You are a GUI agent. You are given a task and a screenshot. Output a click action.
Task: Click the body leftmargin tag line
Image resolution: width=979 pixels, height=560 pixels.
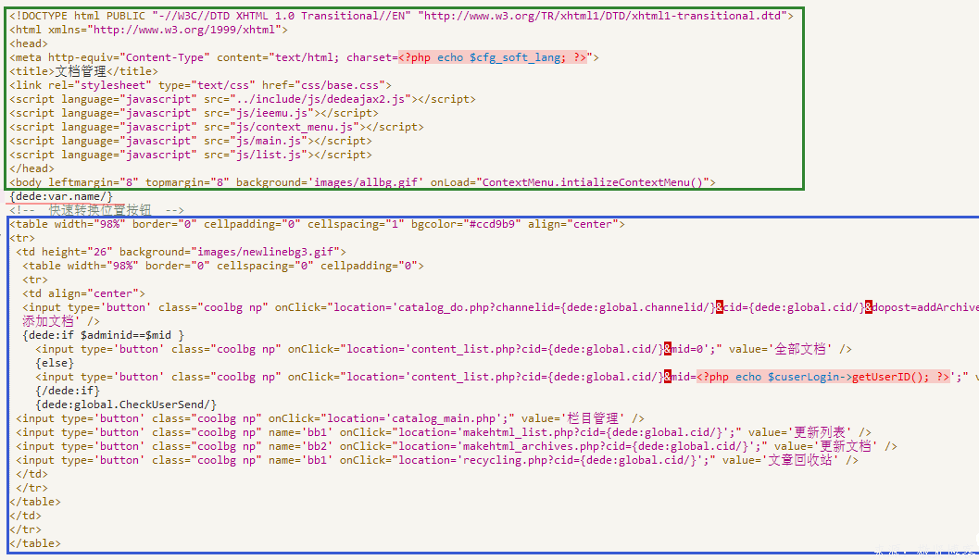(x=362, y=182)
